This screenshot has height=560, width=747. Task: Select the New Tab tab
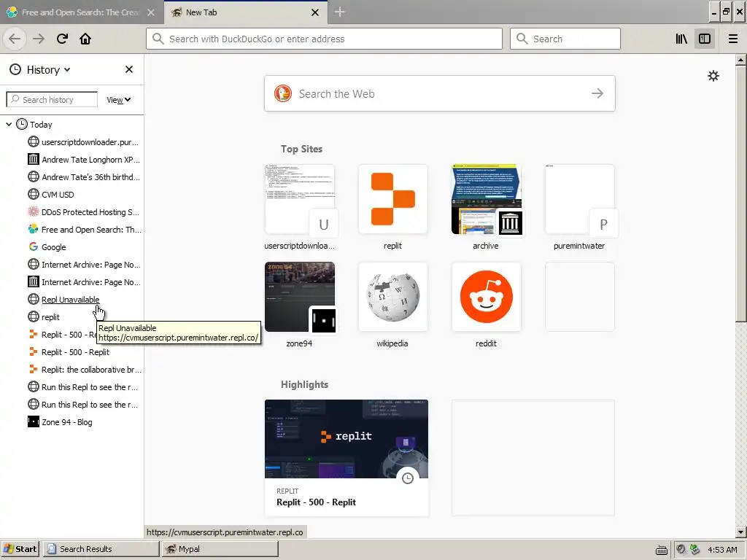click(x=246, y=12)
